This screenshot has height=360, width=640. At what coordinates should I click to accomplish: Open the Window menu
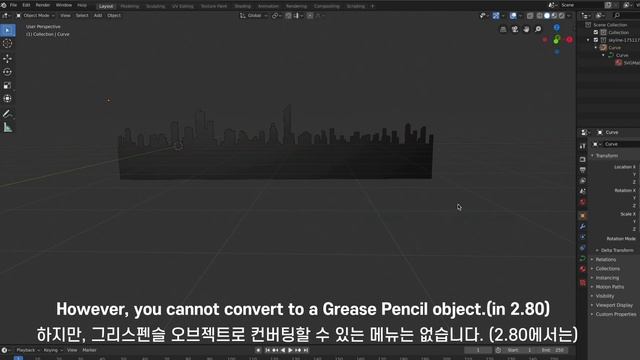(64, 5)
